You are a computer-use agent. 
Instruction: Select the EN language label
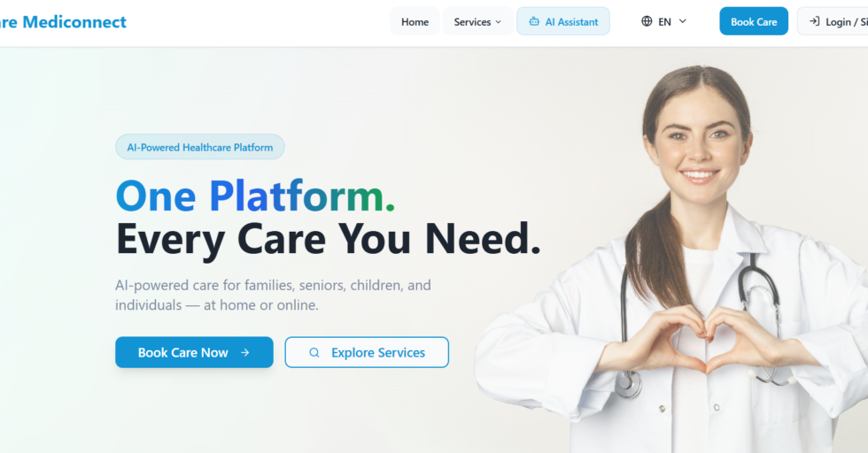click(x=664, y=21)
